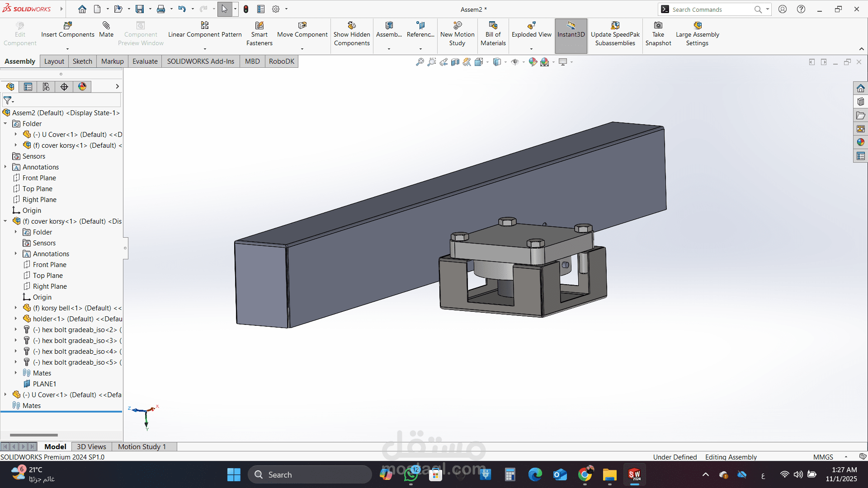Open the PropertyManager tab icon
The width and height of the screenshot is (868, 488).
click(28, 87)
